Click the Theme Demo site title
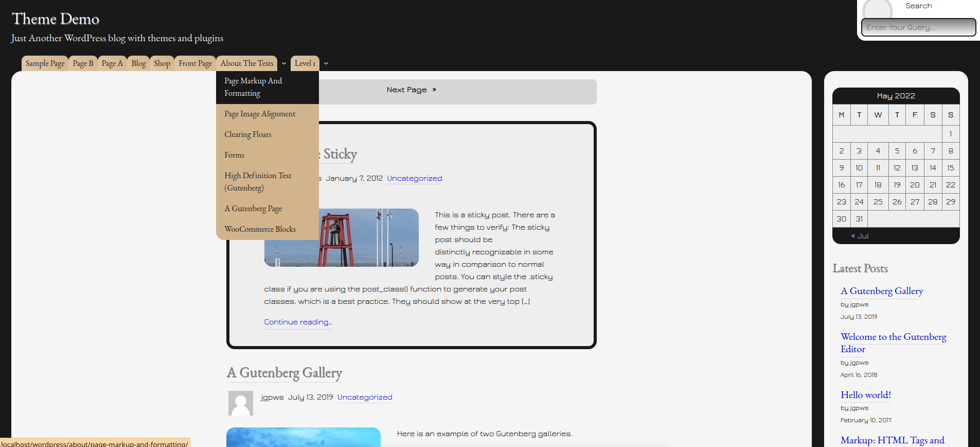The image size is (980, 447). tap(56, 19)
